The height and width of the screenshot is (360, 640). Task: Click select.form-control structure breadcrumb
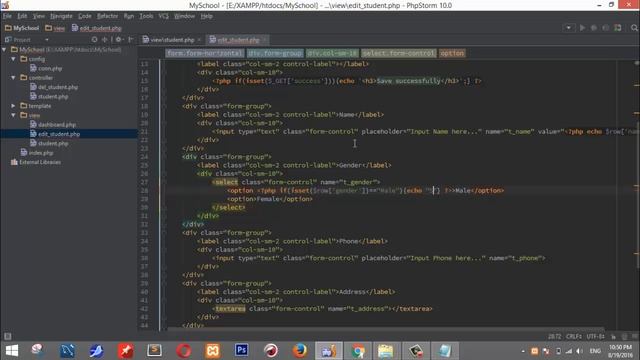click(398, 53)
